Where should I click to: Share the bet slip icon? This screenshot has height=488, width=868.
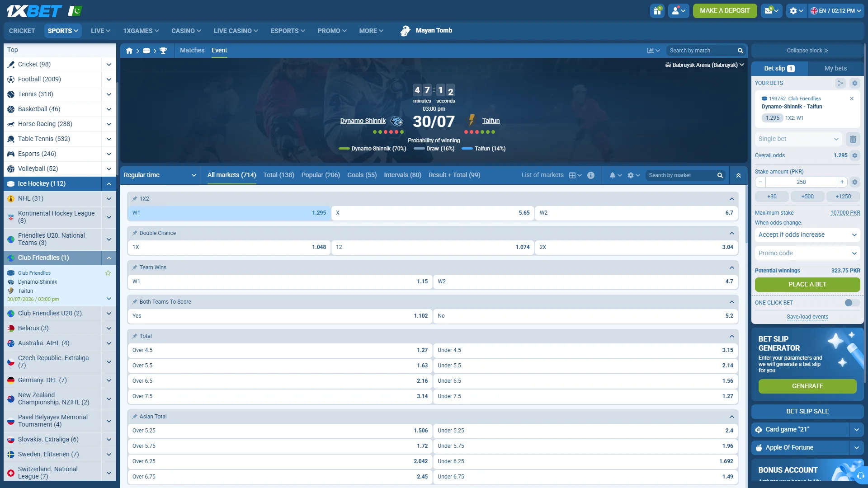coord(840,83)
